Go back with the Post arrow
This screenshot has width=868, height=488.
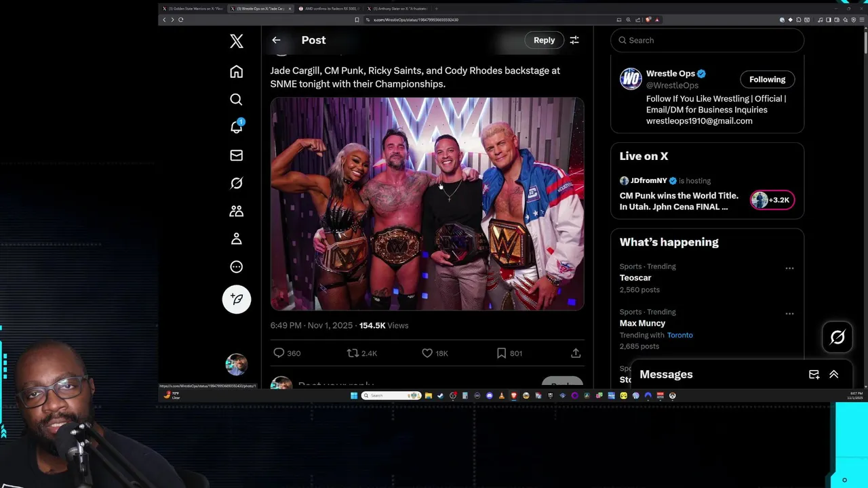click(276, 40)
